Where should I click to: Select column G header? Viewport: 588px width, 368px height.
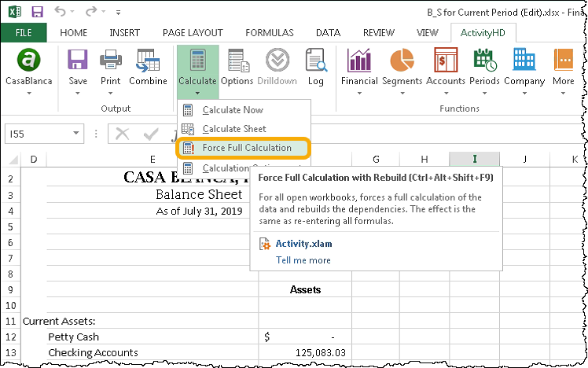click(x=376, y=160)
